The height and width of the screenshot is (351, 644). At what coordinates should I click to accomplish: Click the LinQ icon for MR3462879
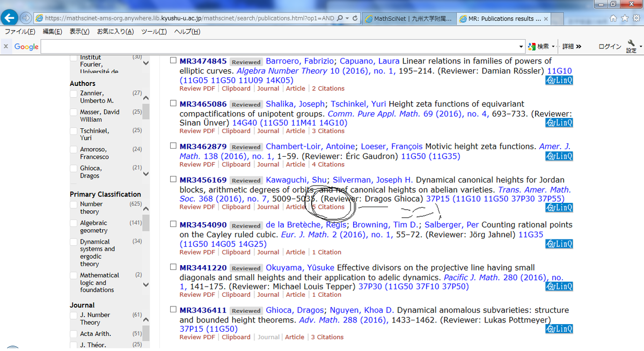pos(559,156)
